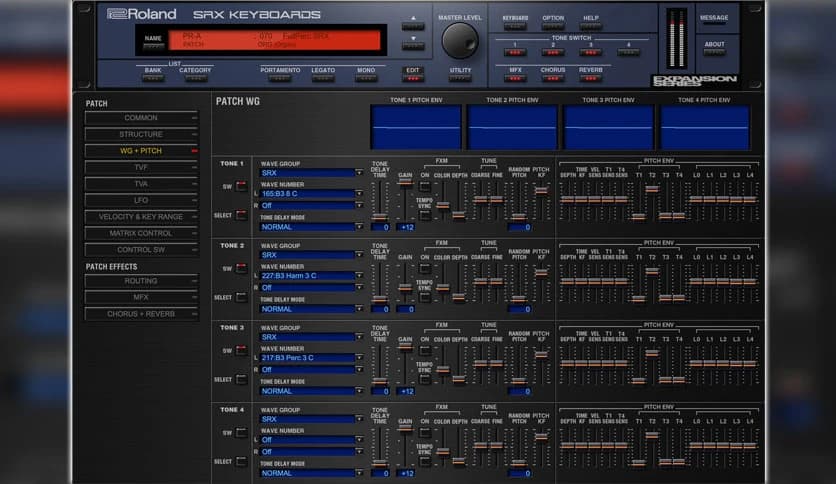Click the Tone 1 Pitch Env graph

[416, 127]
